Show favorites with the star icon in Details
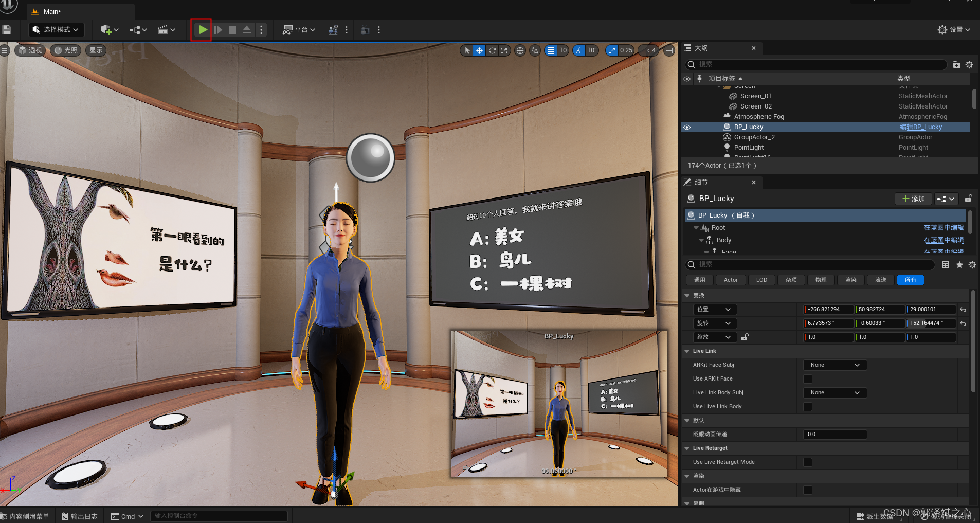Viewport: 980px width, 523px height. [959, 265]
